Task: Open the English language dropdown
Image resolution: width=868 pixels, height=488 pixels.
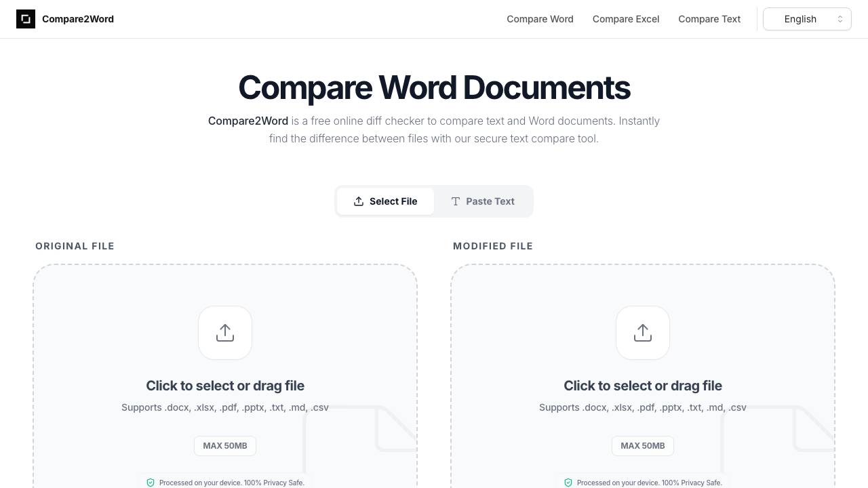Action: (807, 19)
